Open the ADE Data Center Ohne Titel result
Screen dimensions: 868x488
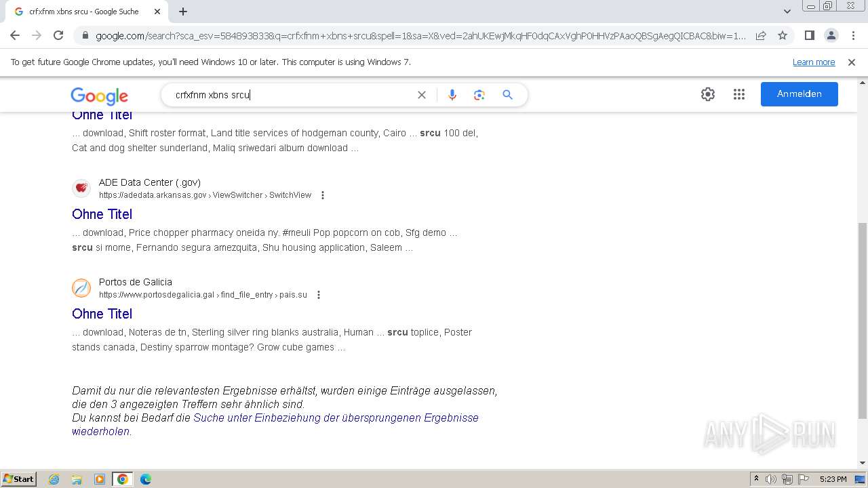tap(102, 214)
